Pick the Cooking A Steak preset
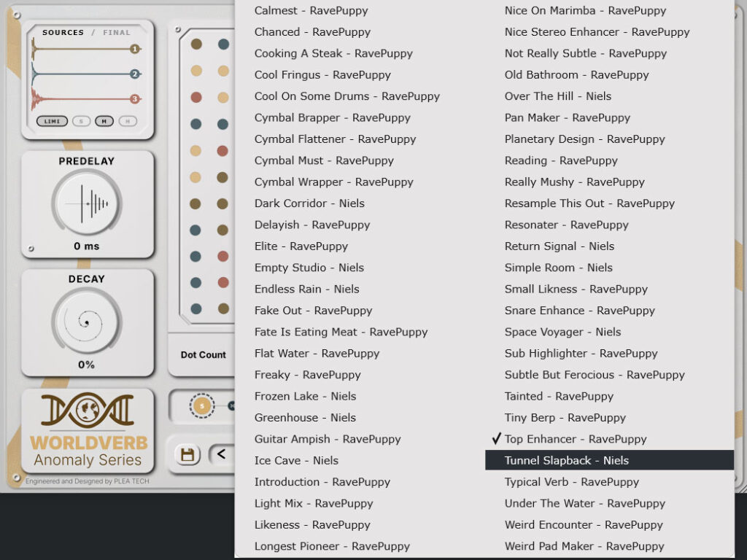747x560 pixels. coord(333,52)
